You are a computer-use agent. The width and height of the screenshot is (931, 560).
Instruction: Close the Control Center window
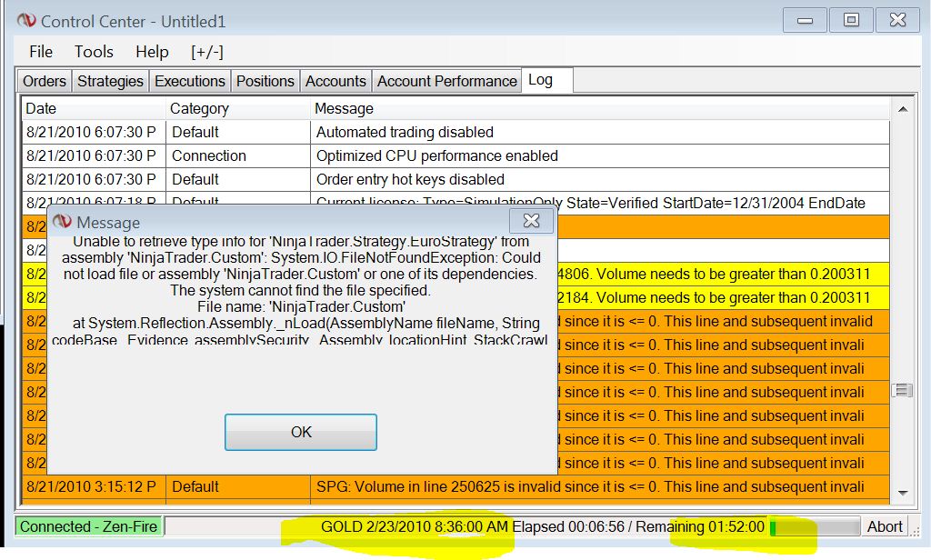(897, 20)
